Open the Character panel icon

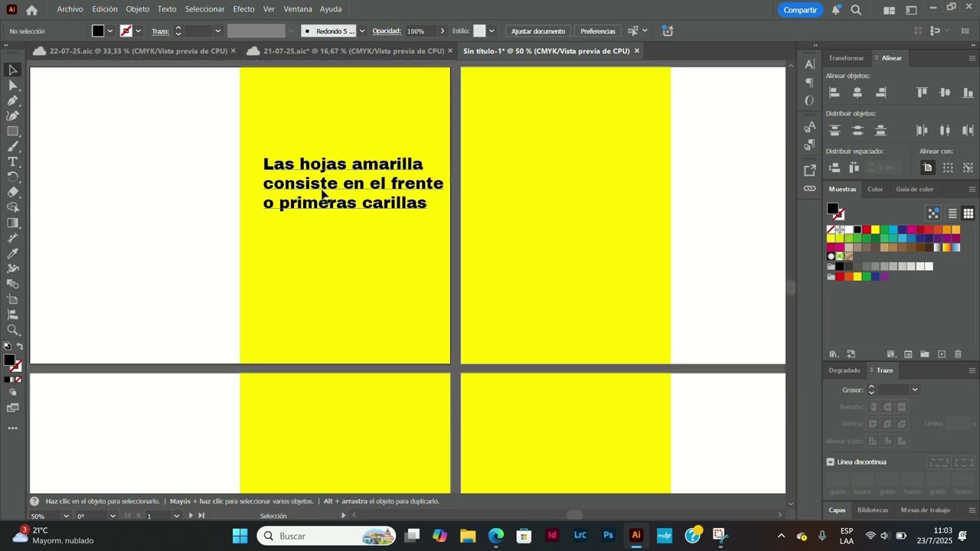pyautogui.click(x=809, y=64)
